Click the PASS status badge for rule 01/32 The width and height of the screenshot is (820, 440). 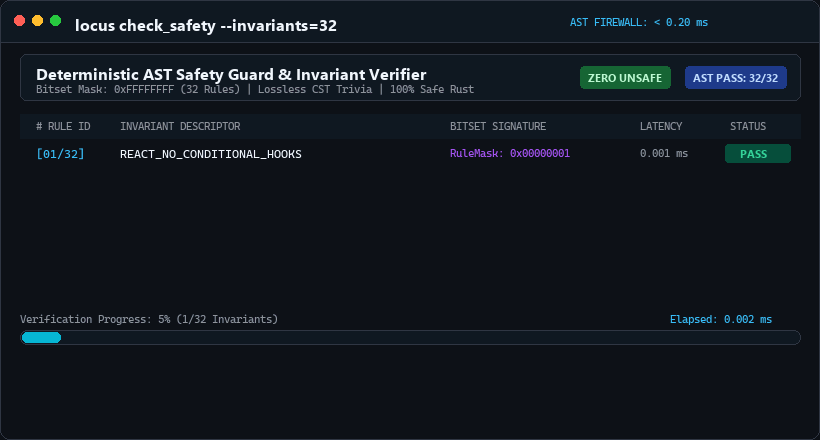pos(757,154)
